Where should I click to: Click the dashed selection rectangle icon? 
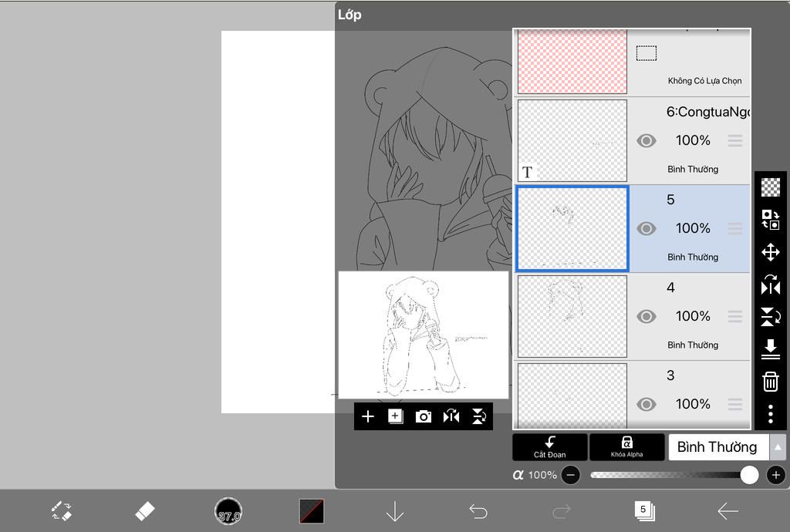click(646, 53)
